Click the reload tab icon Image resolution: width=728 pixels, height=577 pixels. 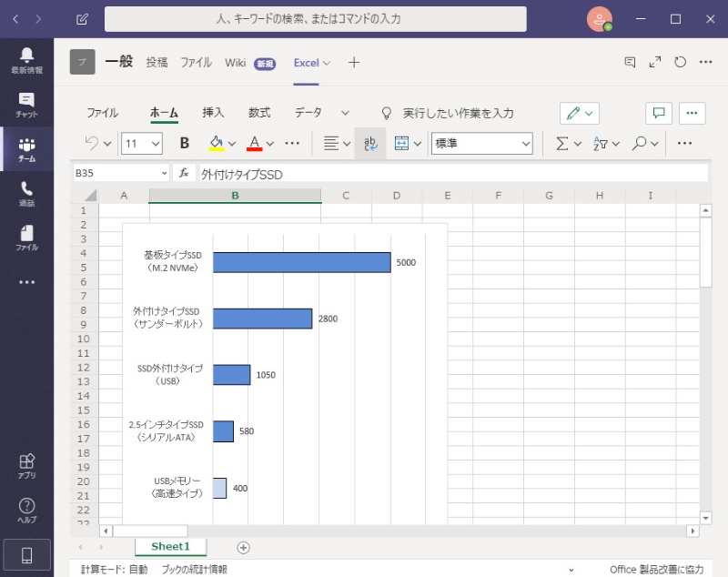point(680,62)
